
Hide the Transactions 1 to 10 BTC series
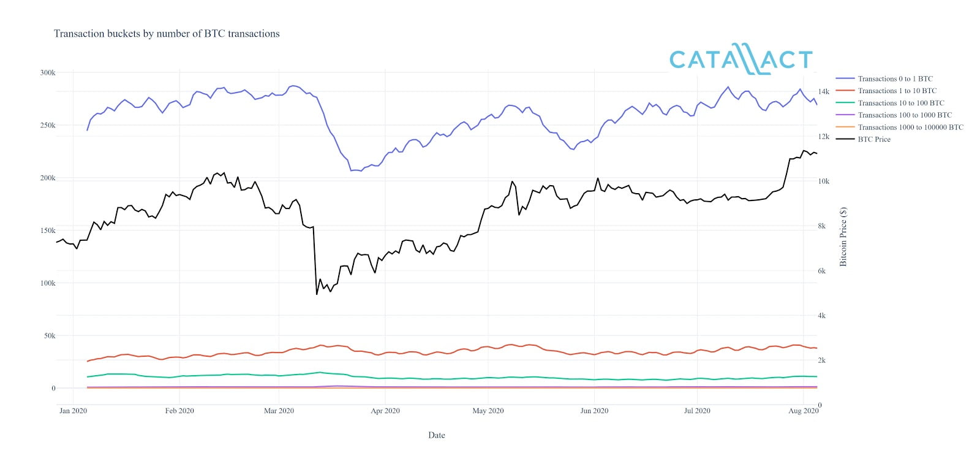coord(897,91)
